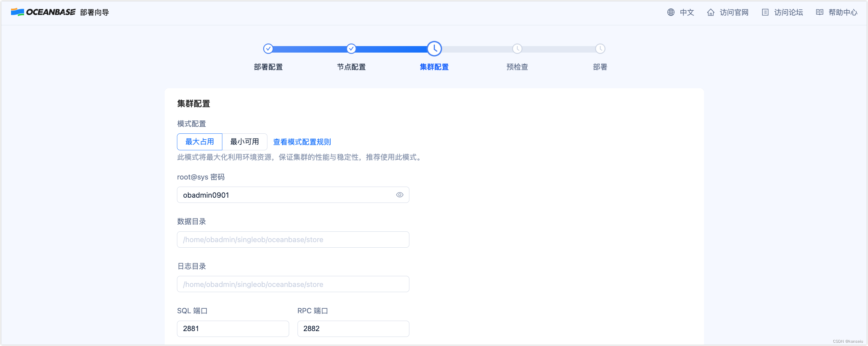
Task: Click the RPC 端口 label
Action: 312,311
